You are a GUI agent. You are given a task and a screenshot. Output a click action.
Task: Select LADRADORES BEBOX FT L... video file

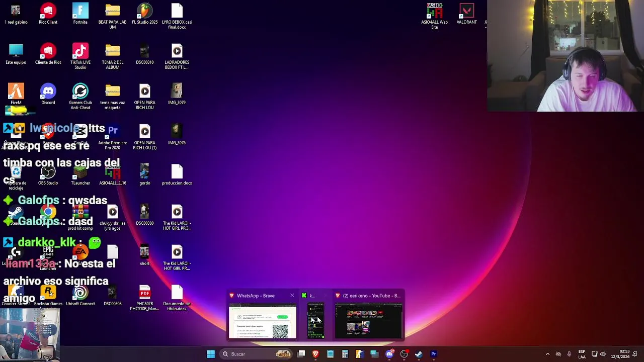(x=177, y=56)
